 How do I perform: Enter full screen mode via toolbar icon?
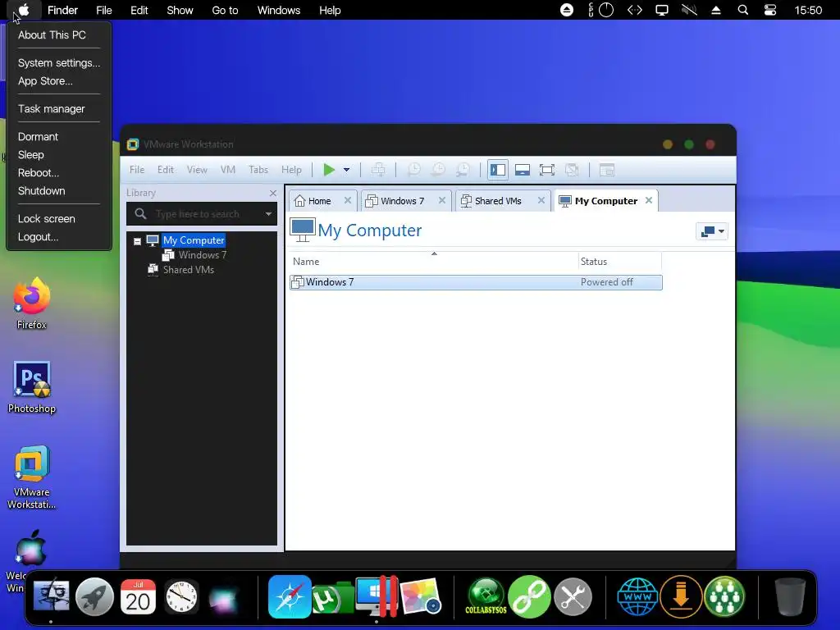(x=547, y=170)
